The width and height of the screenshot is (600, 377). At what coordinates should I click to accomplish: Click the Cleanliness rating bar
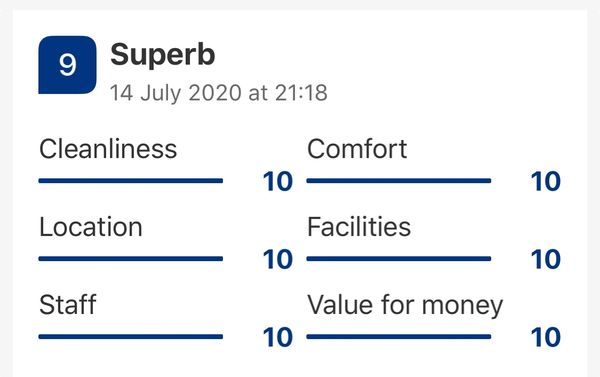click(x=131, y=181)
